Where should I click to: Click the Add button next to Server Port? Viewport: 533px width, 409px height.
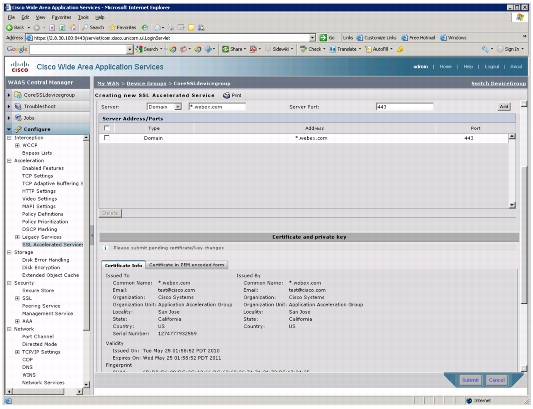coord(504,107)
